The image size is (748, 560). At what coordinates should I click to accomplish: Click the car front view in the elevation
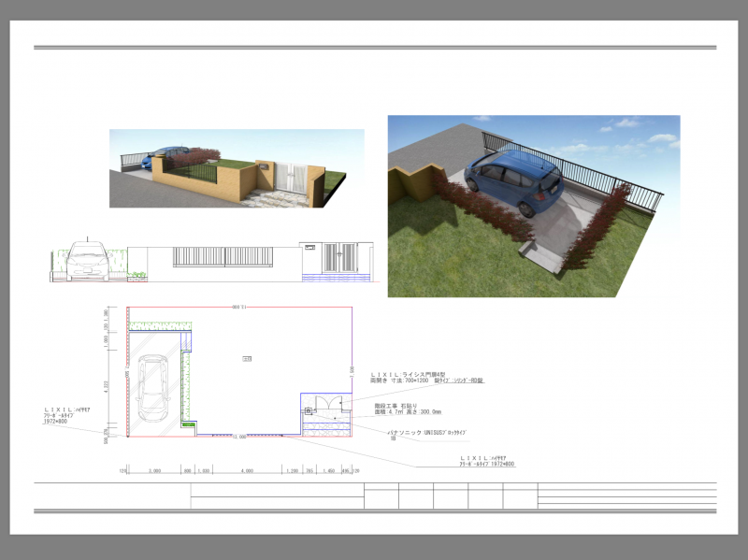[87, 261]
